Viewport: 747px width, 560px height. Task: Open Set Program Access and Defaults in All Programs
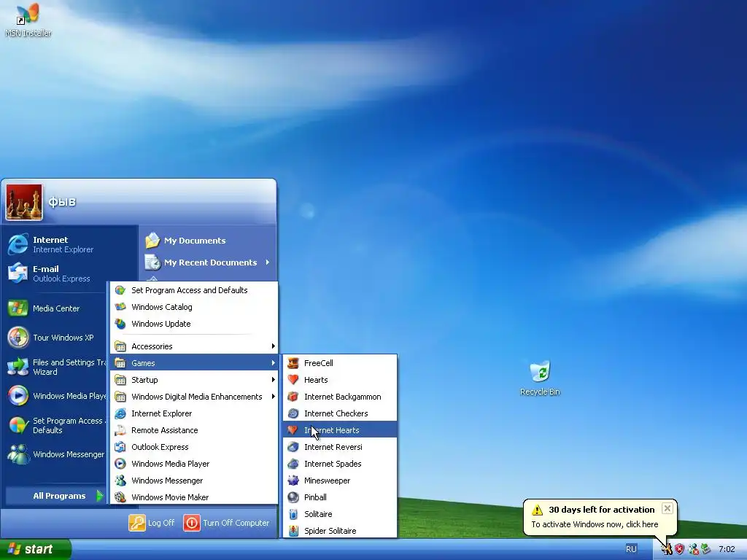[194, 290]
